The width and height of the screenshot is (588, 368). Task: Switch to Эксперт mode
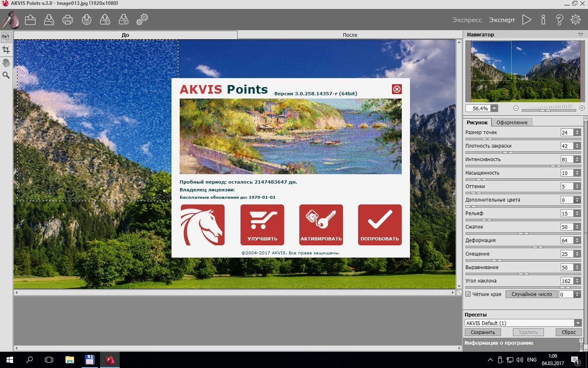pos(502,20)
